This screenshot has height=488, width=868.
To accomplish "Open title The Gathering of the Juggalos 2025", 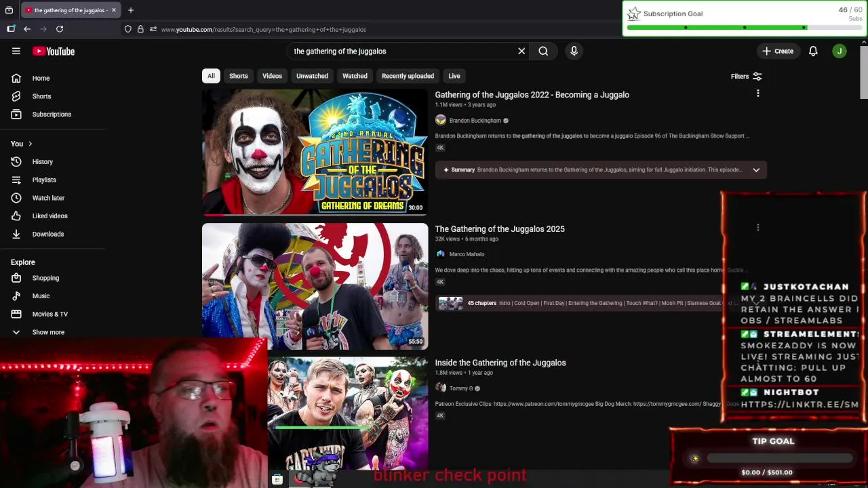I will 500,229.
